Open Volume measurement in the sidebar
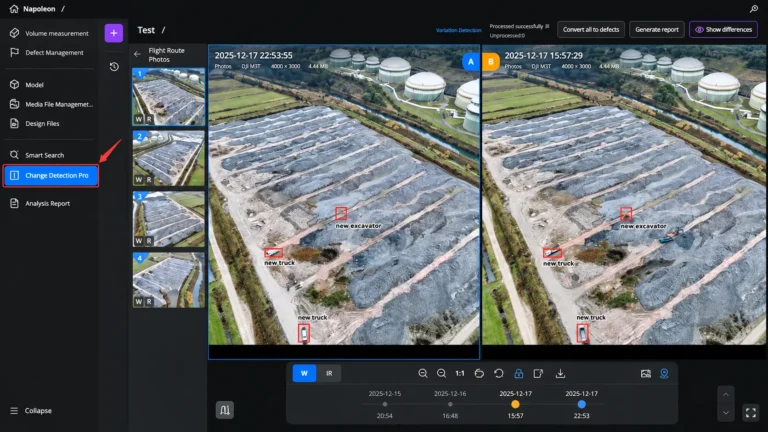 (x=49, y=33)
